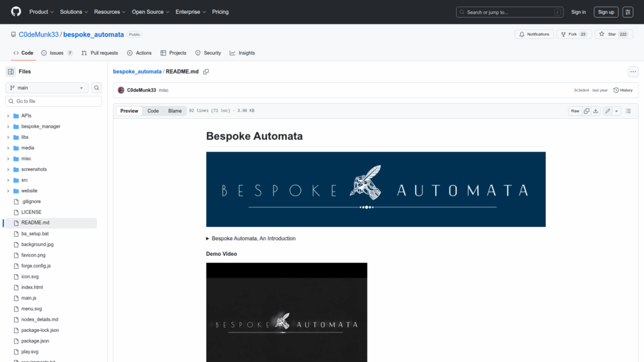The image size is (644, 362).
Task: Open the History of this file
Action: click(x=623, y=90)
